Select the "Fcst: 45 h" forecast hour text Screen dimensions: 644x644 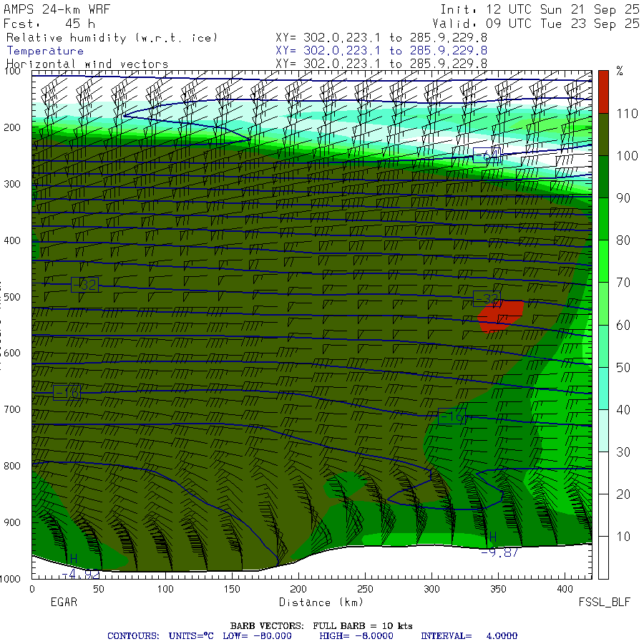pyautogui.click(x=49, y=24)
